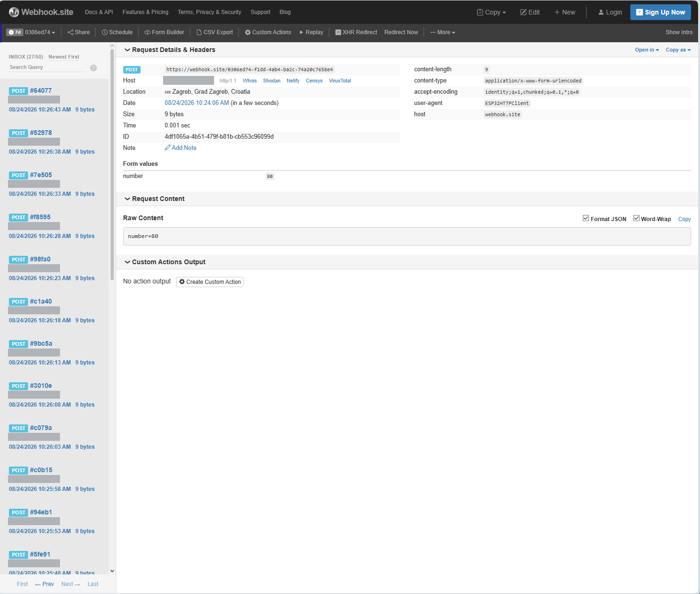Open the Blog menu item
Viewport: 700px width, 594px height.
(x=285, y=12)
